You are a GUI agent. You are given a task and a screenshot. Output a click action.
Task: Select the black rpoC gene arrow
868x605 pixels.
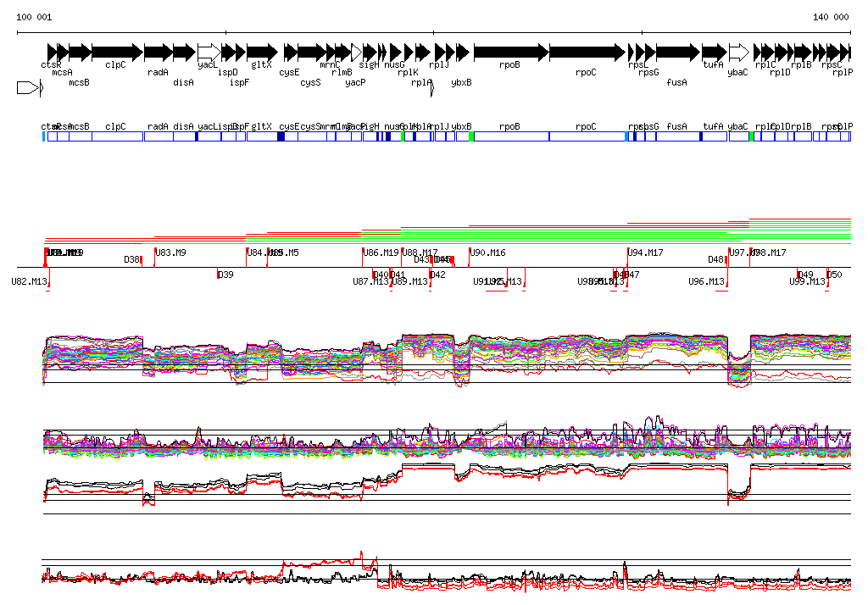click(x=587, y=53)
